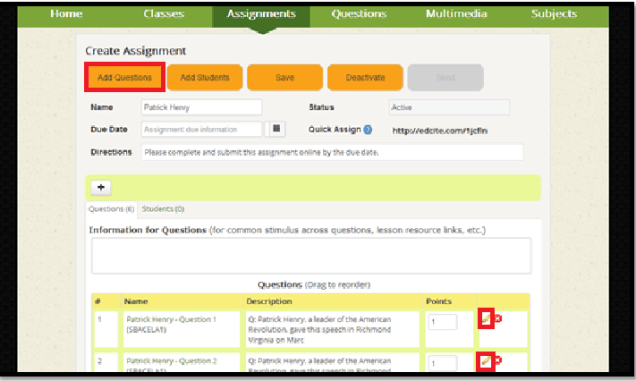Click the Status field showing Active
Screen dimensions: 636x381
pyautogui.click(x=449, y=108)
